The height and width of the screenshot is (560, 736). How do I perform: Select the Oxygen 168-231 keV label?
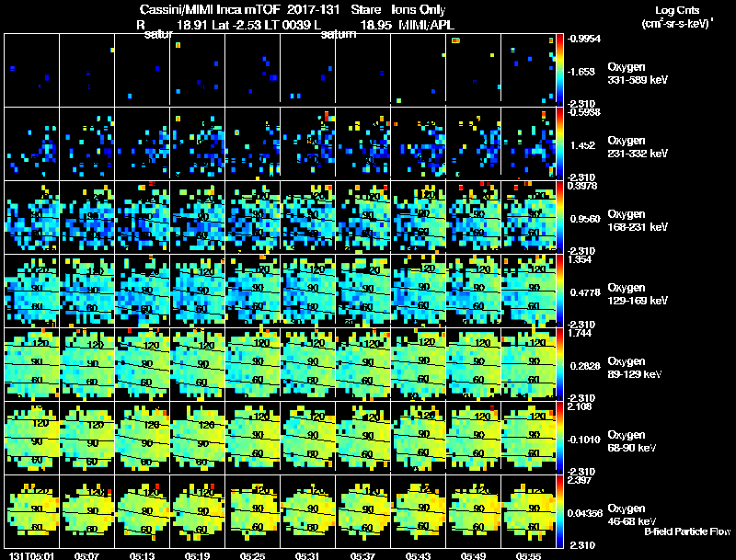tap(638, 221)
